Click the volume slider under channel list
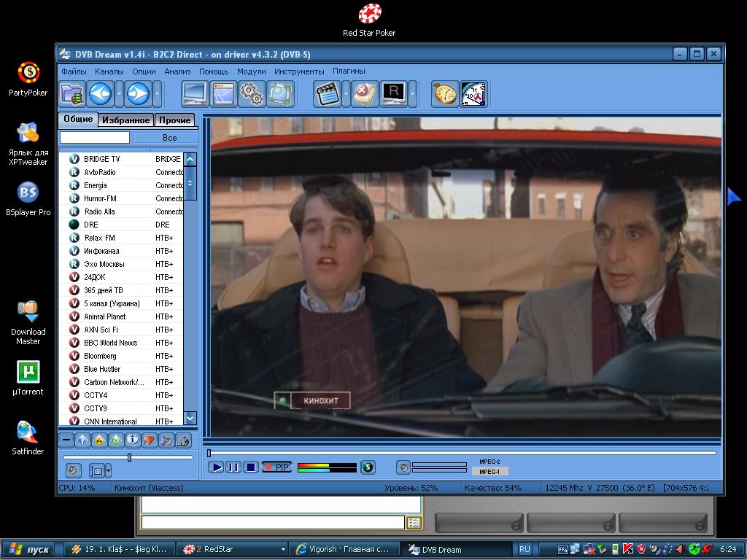Image resolution: width=747 pixels, height=560 pixels. 129,457
